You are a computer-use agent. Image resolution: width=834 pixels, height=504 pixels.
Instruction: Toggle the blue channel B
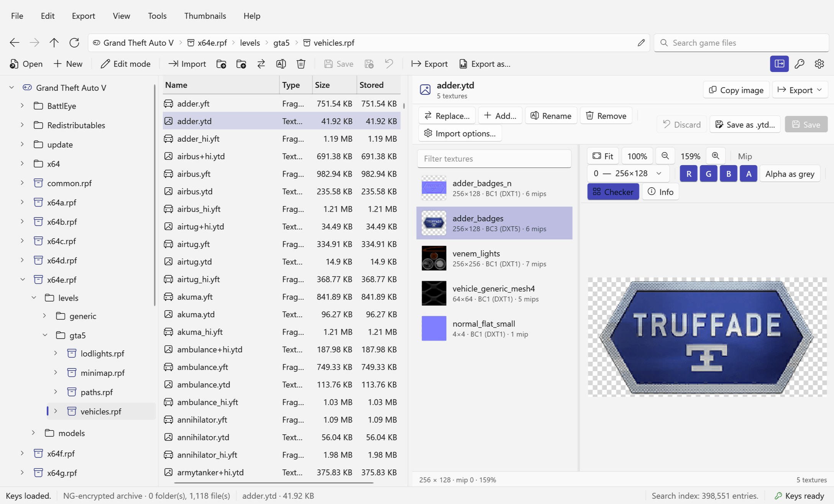[728, 173]
